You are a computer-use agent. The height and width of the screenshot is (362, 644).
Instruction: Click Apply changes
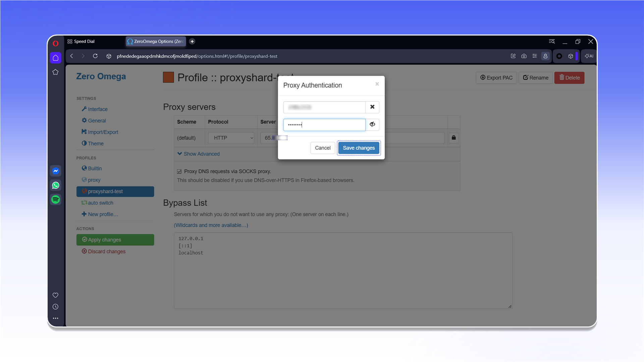[115, 240]
